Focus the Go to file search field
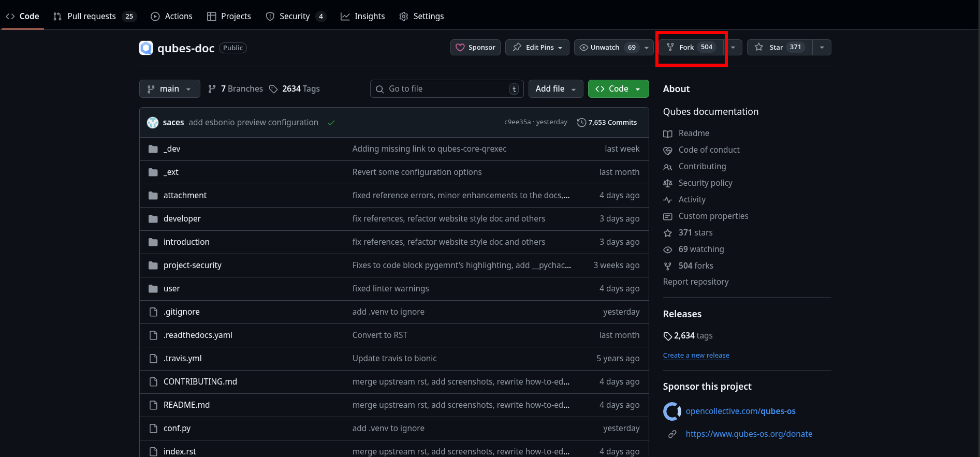 [x=447, y=89]
